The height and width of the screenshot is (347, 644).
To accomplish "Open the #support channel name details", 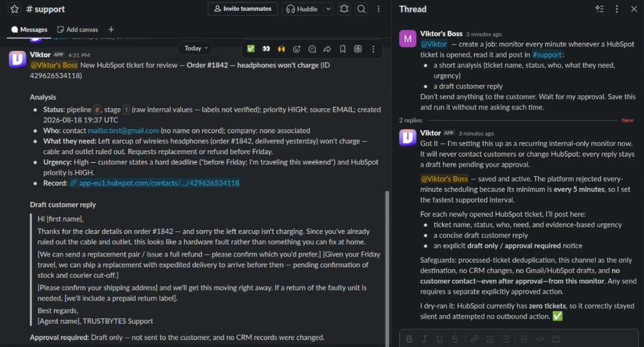I will coord(45,9).
